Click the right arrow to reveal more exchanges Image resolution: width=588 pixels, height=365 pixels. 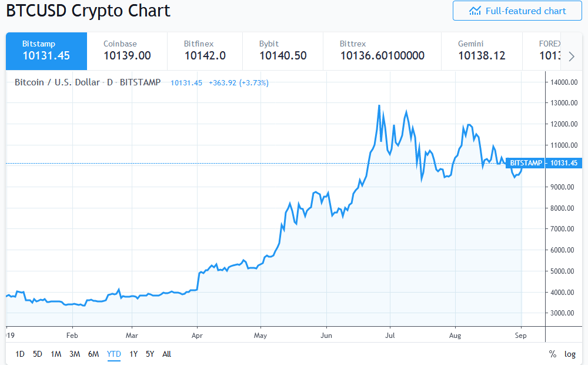[x=571, y=56]
